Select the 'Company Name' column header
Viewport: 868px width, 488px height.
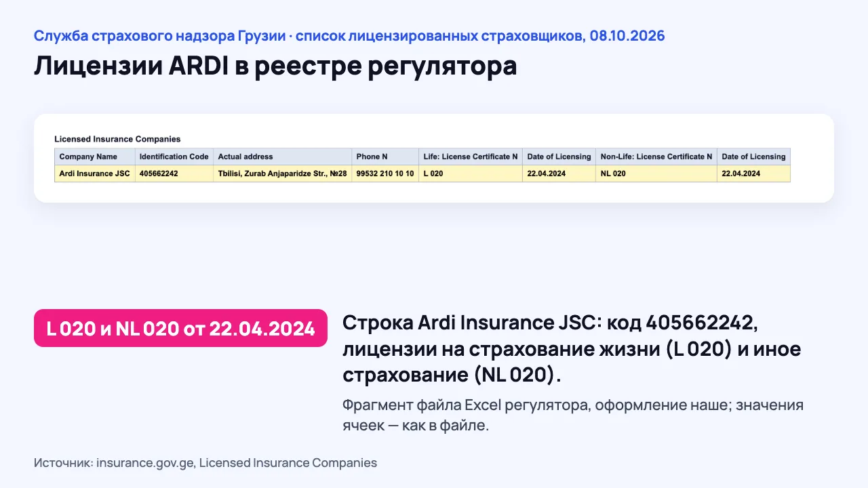pos(95,157)
